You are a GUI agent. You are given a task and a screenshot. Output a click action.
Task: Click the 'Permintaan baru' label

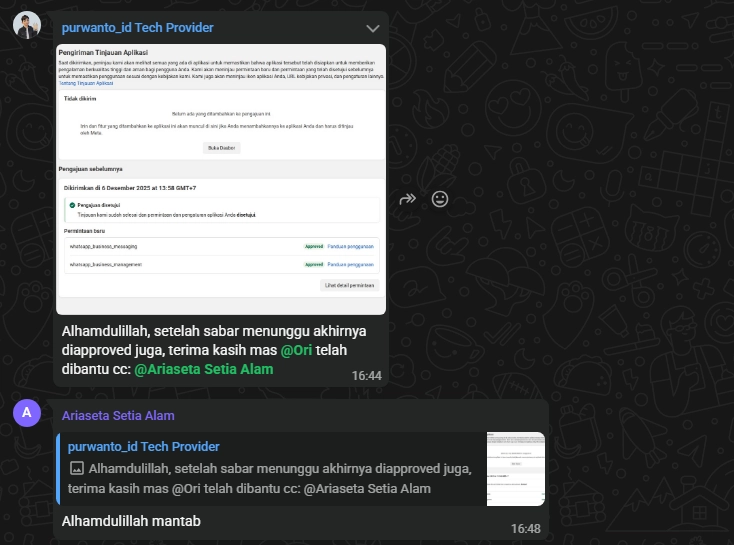click(x=84, y=231)
